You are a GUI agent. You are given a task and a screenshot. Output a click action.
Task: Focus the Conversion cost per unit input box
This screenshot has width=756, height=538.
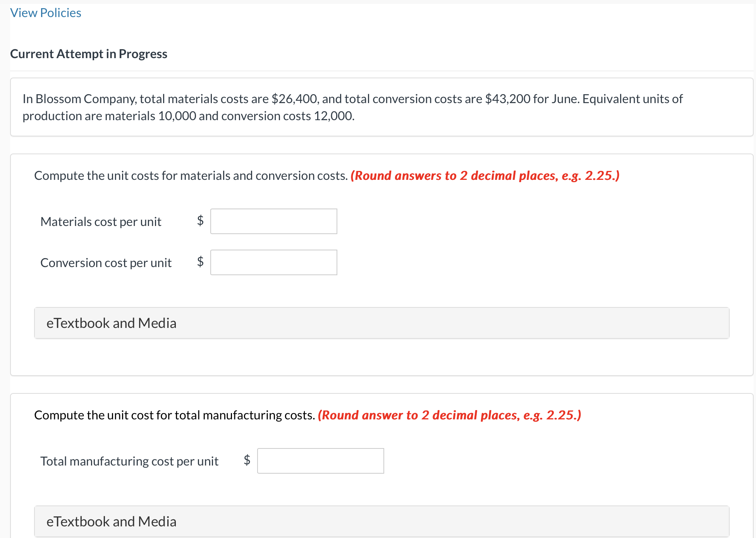(x=273, y=262)
